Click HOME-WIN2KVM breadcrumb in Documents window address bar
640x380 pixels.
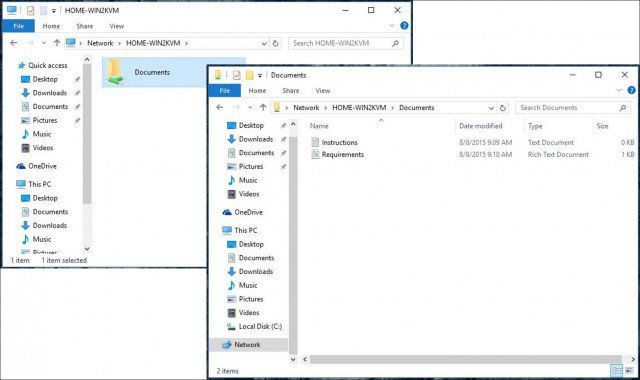pos(359,108)
